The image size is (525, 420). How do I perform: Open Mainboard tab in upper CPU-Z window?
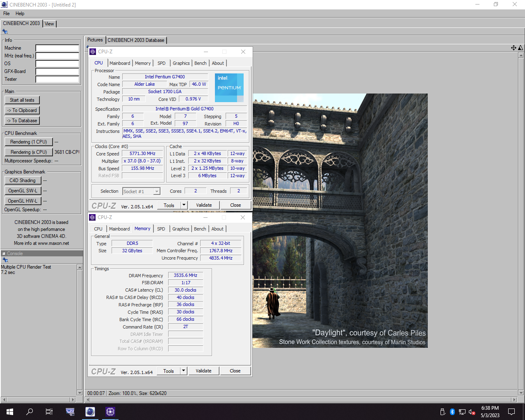(x=120, y=63)
